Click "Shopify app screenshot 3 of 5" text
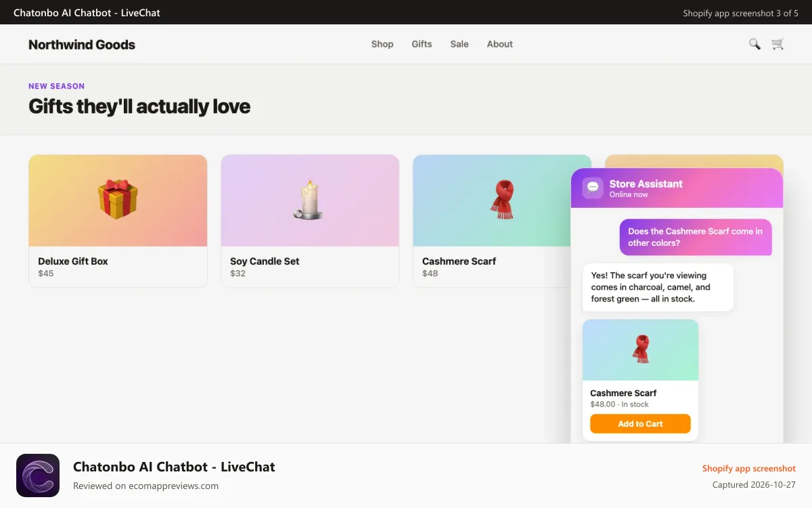The image size is (812, 508). click(740, 13)
